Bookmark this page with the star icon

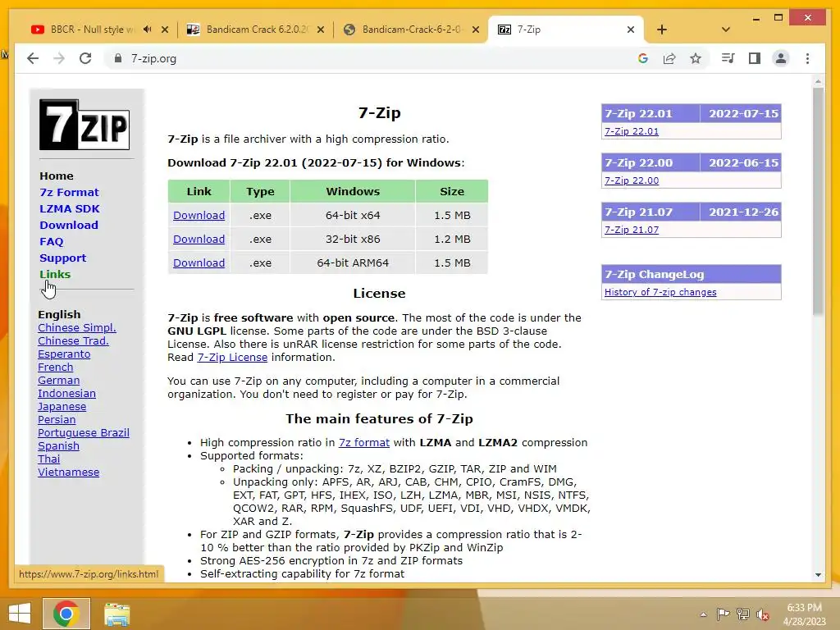696,58
